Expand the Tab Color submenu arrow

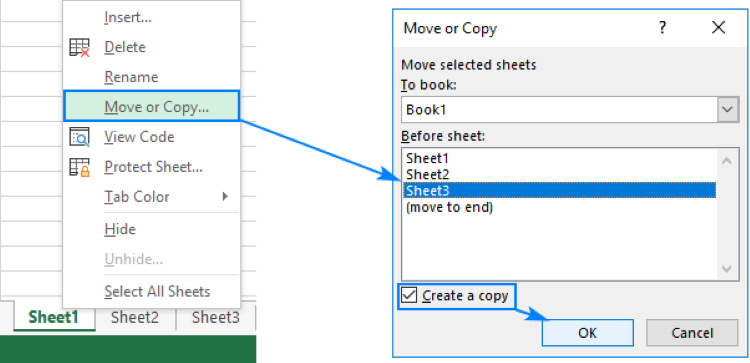click(225, 197)
